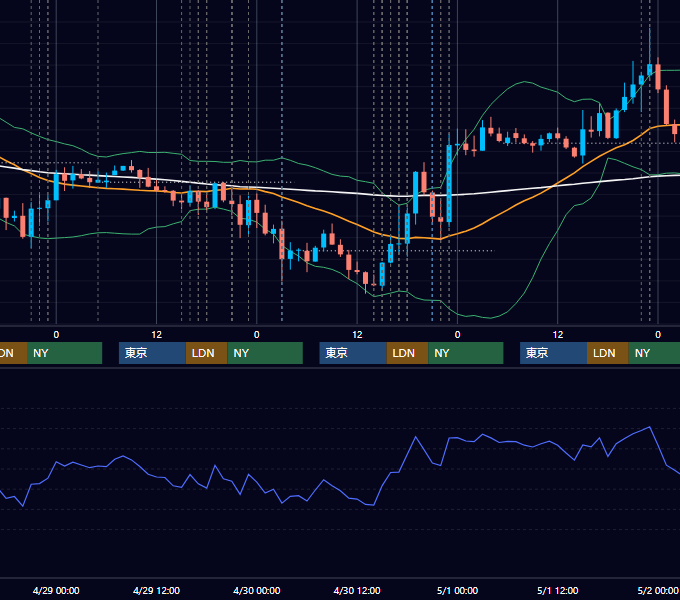The height and width of the screenshot is (600, 680).
Task: Click the 5/1 00:00 date label
Action: (x=458, y=590)
